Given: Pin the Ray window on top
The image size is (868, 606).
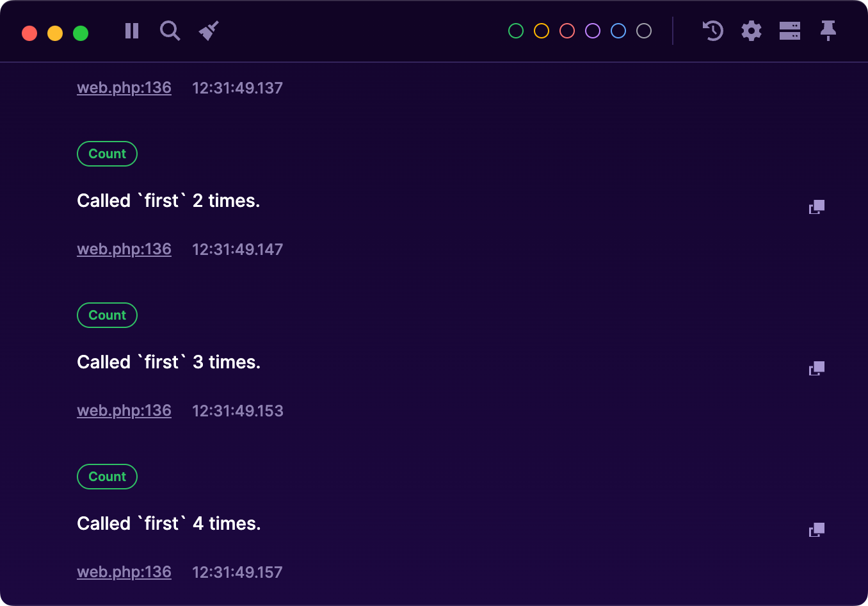Looking at the screenshot, I should click(828, 31).
